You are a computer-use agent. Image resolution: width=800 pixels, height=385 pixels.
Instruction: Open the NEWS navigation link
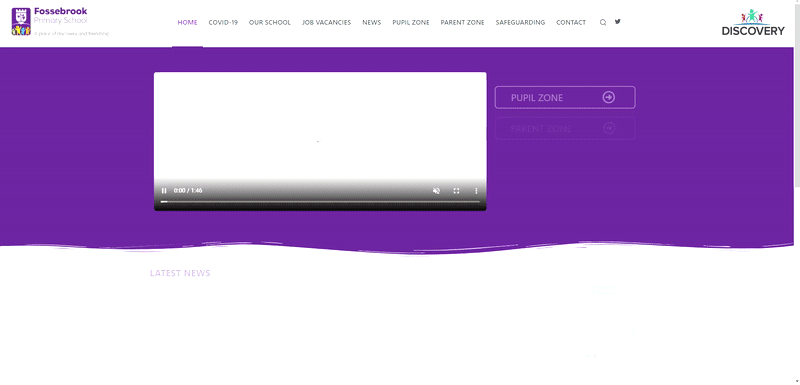click(x=371, y=22)
